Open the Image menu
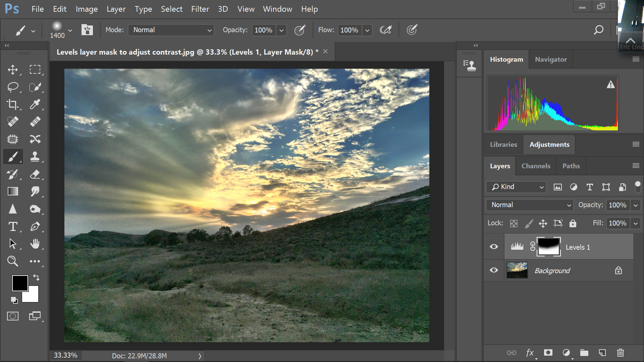Screen dimensions: 644x362 pos(87,9)
